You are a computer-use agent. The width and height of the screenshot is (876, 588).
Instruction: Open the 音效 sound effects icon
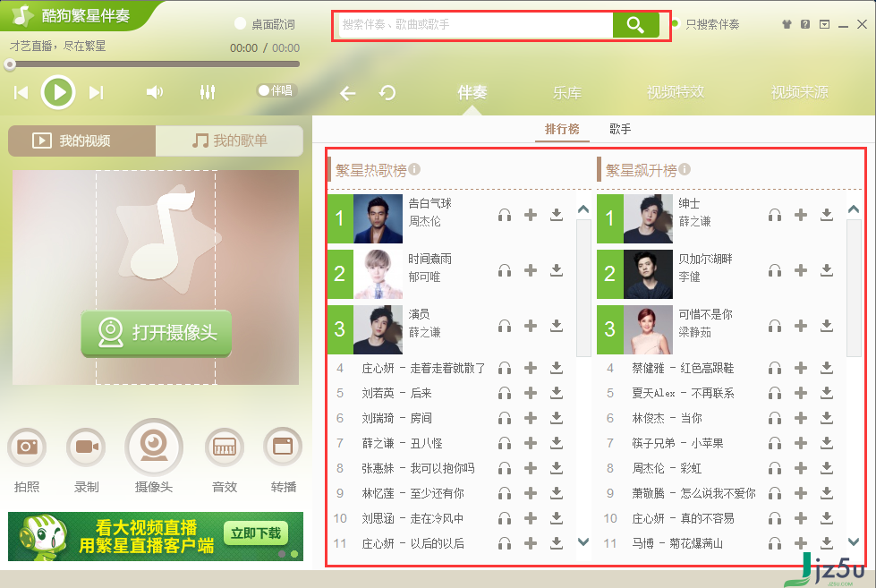pos(225,447)
